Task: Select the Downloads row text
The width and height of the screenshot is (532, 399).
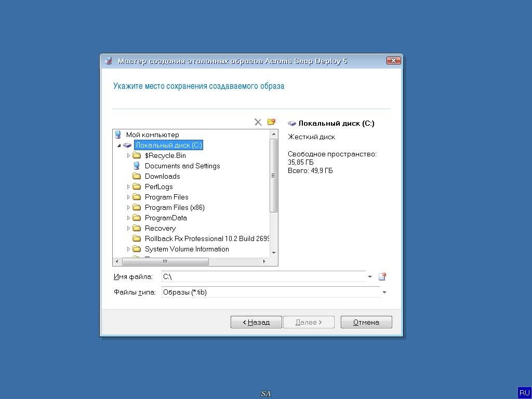Action: pos(162,176)
